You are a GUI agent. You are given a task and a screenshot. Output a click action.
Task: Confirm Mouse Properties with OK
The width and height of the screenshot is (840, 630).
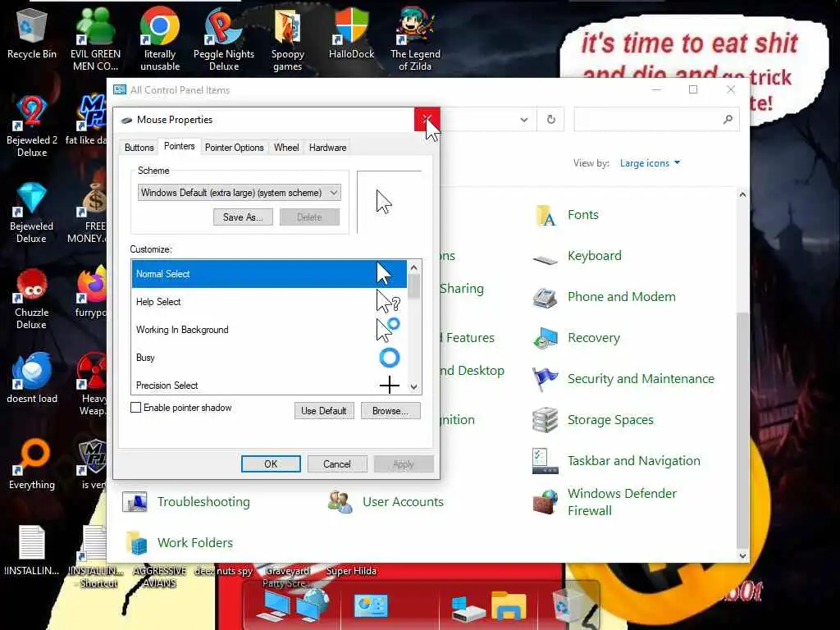coord(271,464)
